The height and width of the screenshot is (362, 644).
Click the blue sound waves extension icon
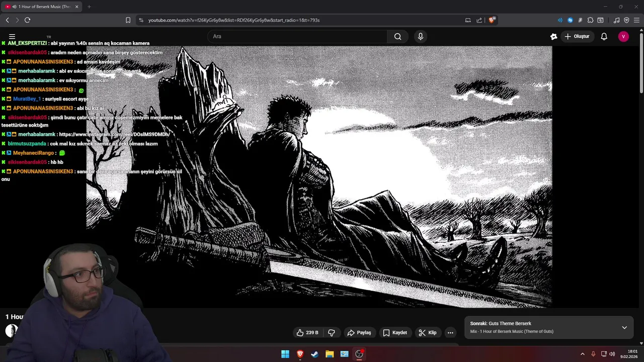coord(560,20)
